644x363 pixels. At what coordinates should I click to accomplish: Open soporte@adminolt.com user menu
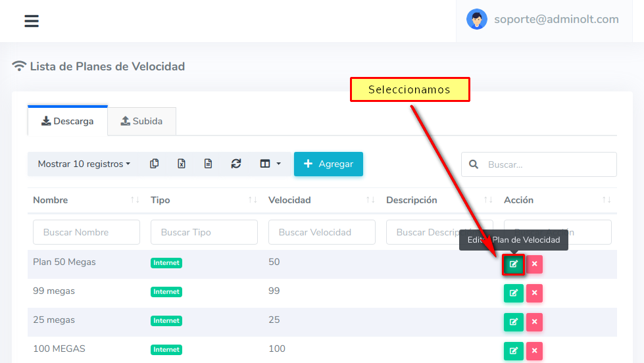coord(543,20)
